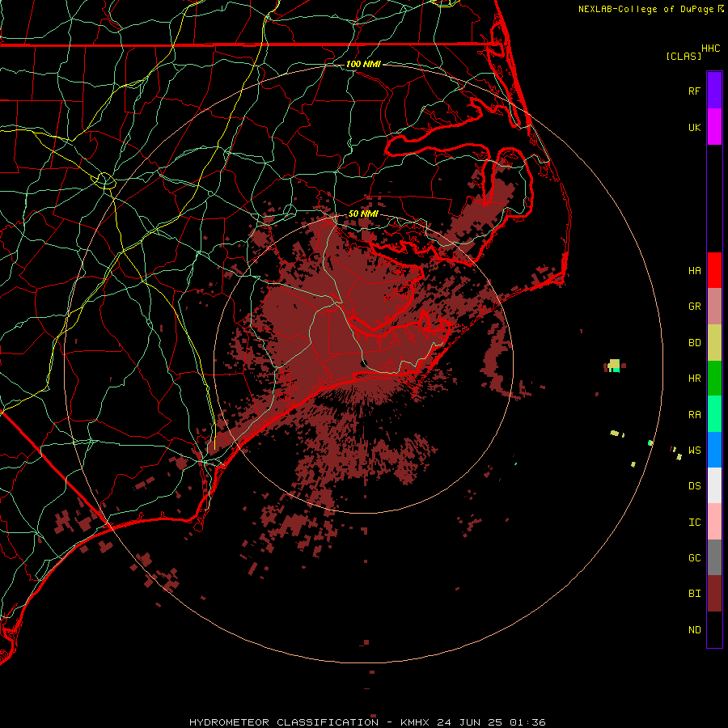
Task: Click the '24 JUN 25' date text
Action: pos(469,722)
